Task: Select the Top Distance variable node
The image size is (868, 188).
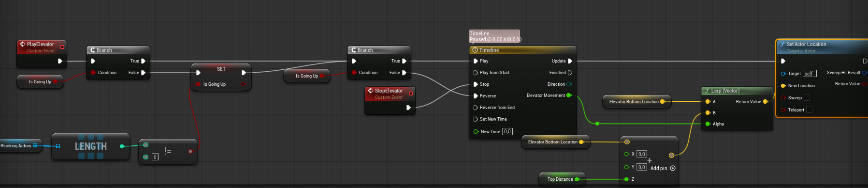Action: click(x=563, y=179)
